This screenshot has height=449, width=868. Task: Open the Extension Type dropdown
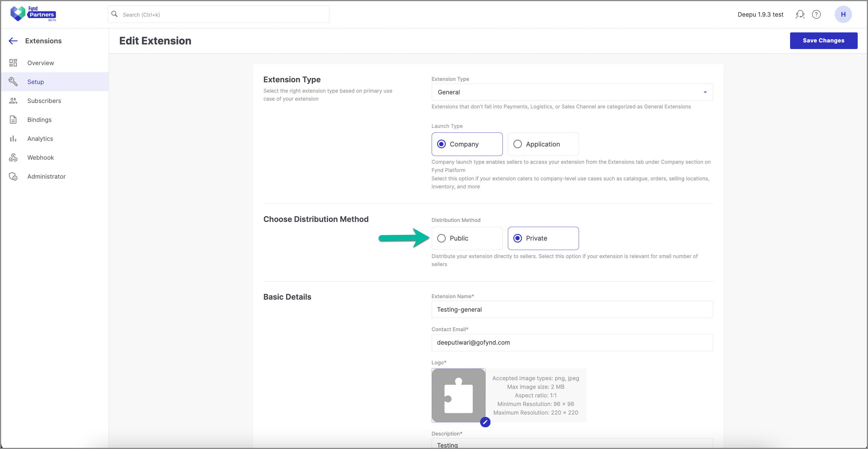572,92
